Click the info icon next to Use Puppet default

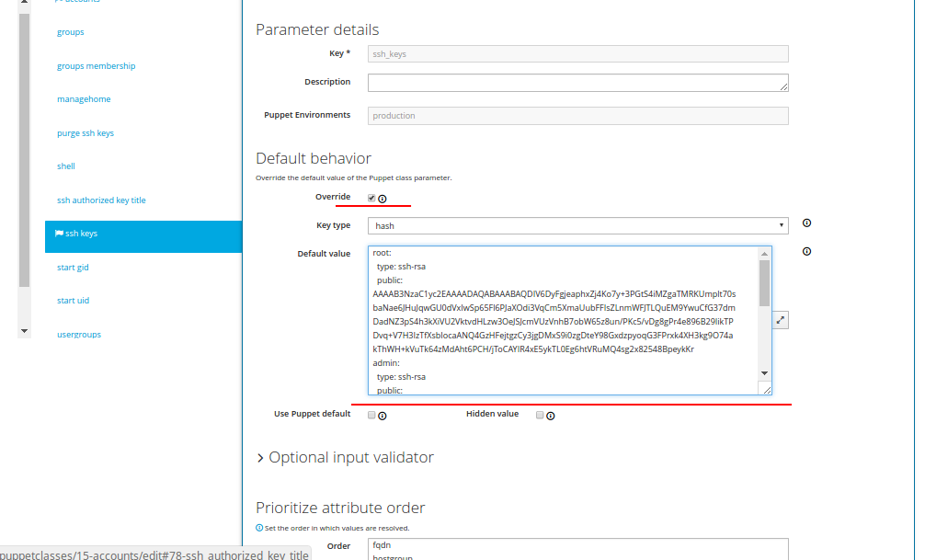point(383,416)
